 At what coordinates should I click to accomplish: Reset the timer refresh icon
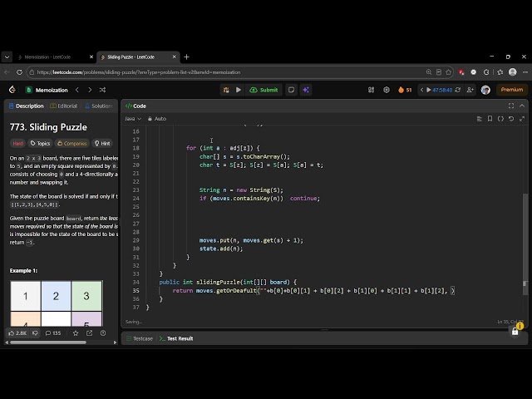click(x=458, y=90)
